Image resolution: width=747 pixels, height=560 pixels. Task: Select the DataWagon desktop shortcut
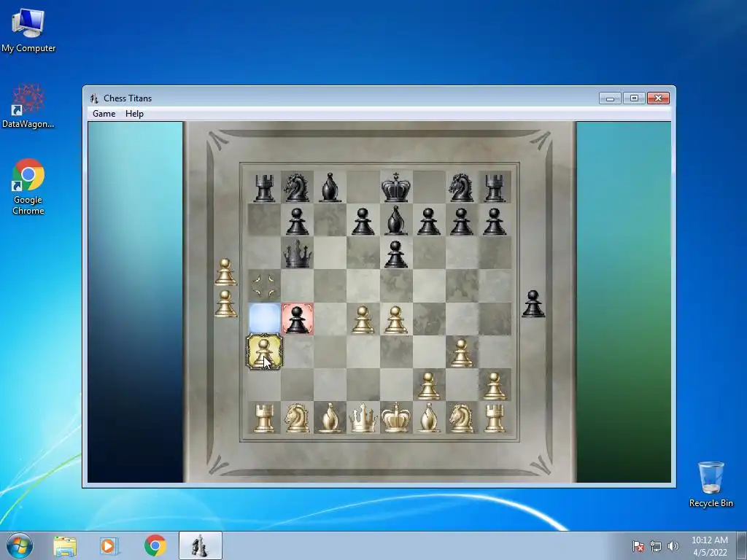(28, 106)
